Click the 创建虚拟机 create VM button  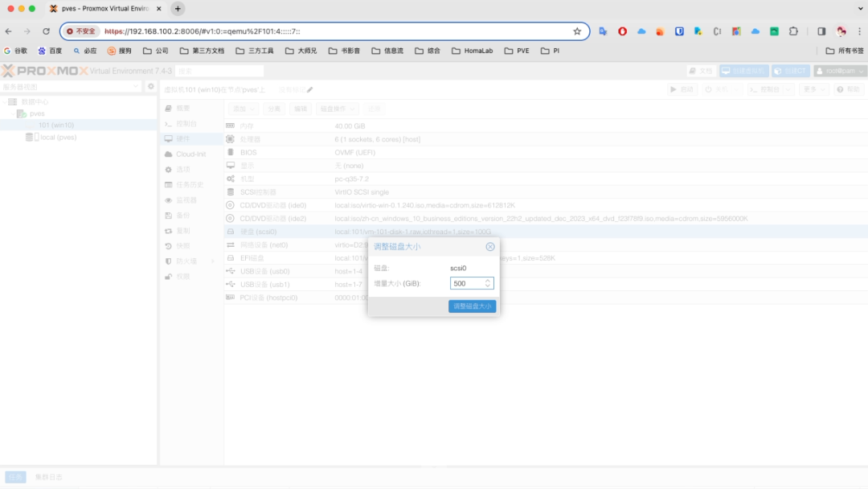(x=744, y=71)
